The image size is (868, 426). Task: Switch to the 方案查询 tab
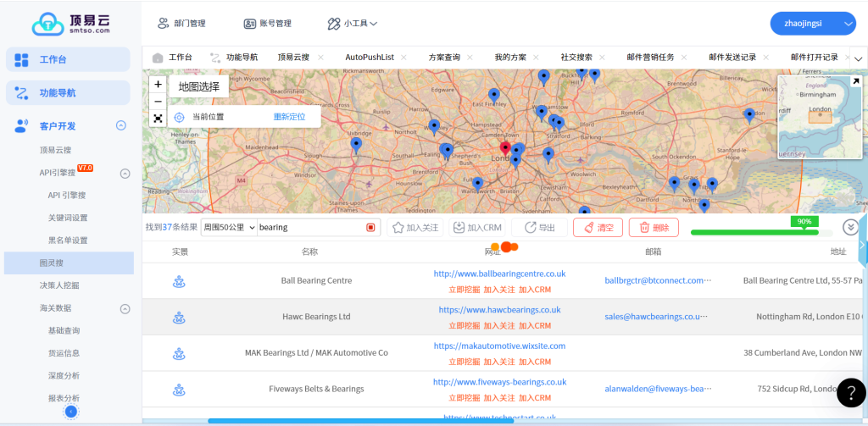(x=443, y=58)
